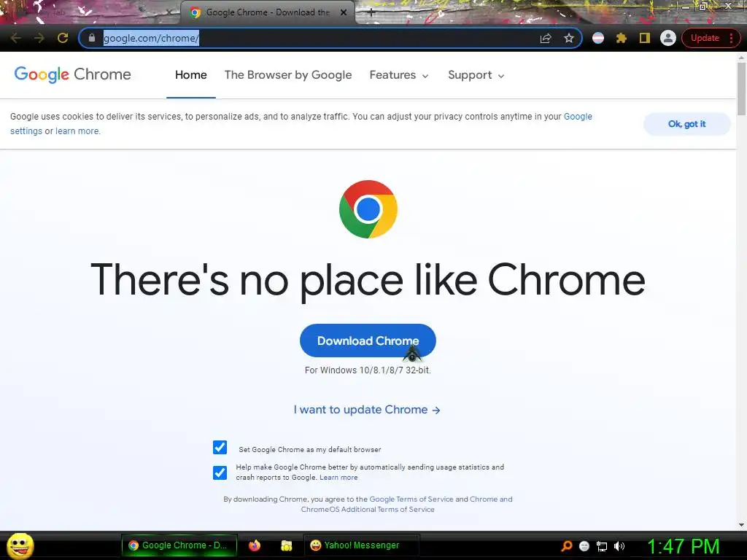Open Yahoo! Messenger taskbar button
The width and height of the screenshot is (747, 560).
pos(360,545)
